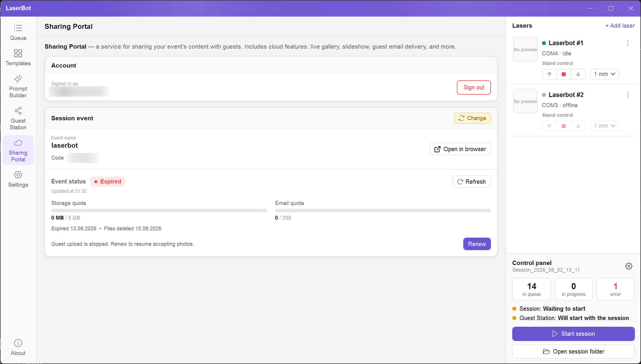Move Laserbot #2 stand up
This screenshot has width=641, height=364.
click(x=550, y=126)
